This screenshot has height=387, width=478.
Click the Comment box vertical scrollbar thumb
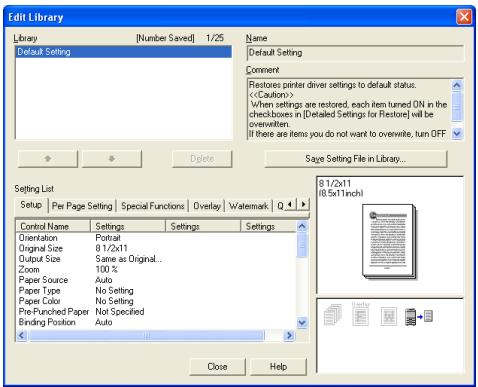tap(457, 107)
